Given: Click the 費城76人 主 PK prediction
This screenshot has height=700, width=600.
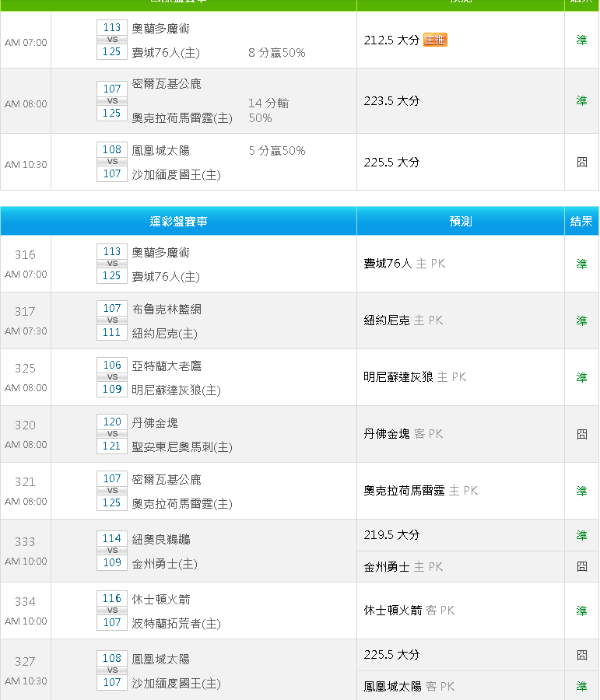Looking at the screenshot, I should click(x=405, y=264).
